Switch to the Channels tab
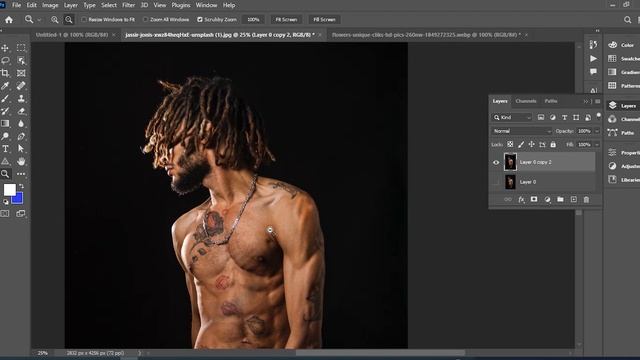640x360 pixels. coord(526,101)
